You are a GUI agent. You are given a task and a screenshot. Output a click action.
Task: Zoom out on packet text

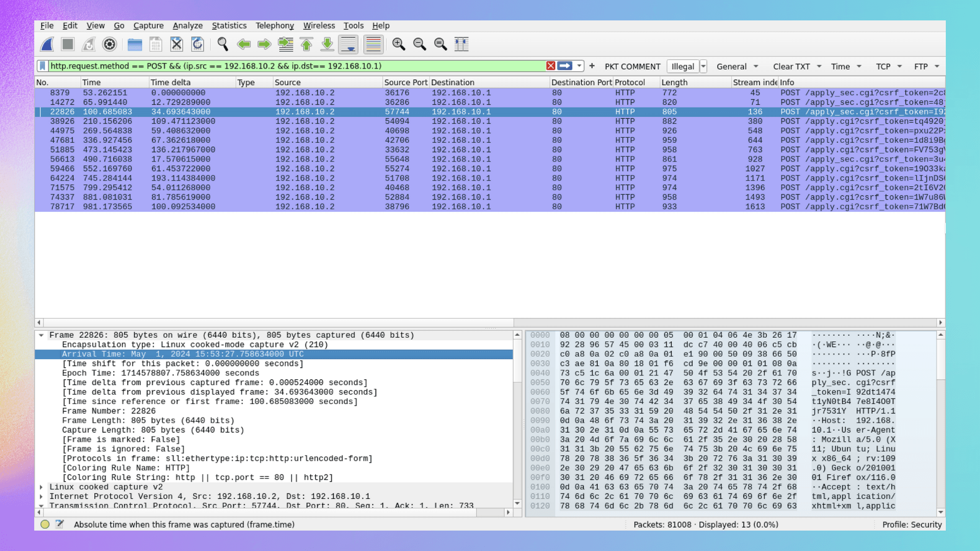coord(420,44)
